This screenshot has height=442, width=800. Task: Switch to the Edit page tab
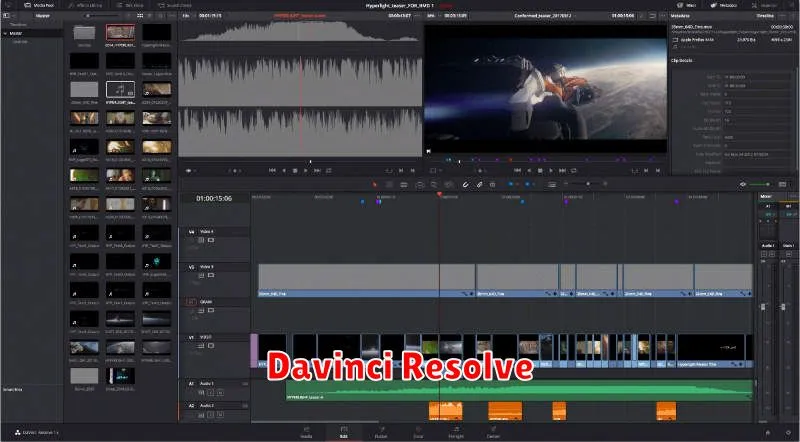[x=344, y=432]
